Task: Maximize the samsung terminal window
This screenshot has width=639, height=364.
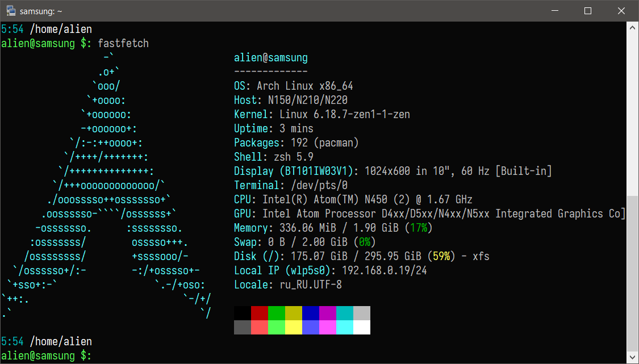Action: click(x=588, y=11)
